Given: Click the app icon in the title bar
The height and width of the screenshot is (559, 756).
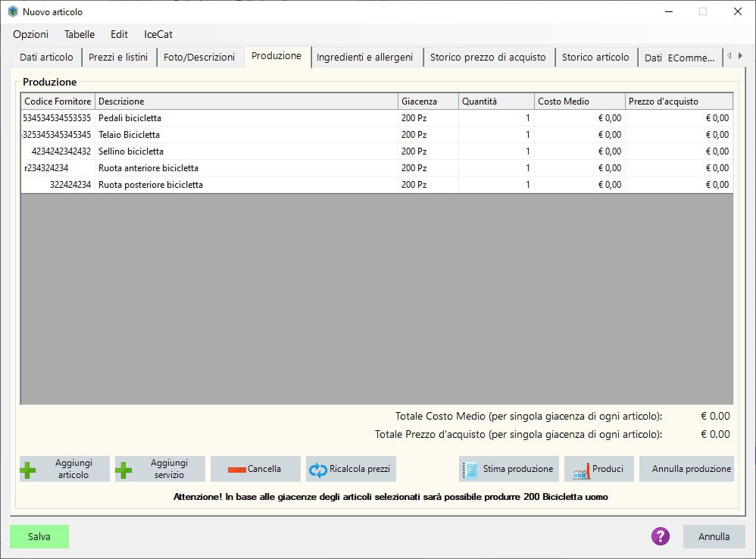Looking at the screenshot, I should click(x=13, y=11).
